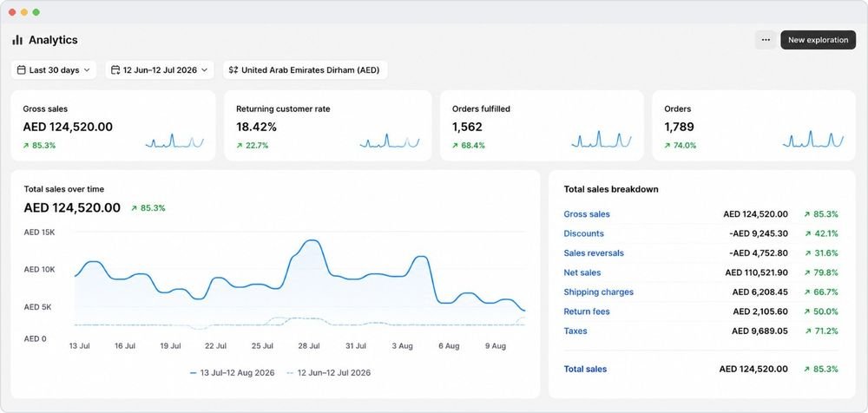Click the Shipping charges link

click(598, 292)
